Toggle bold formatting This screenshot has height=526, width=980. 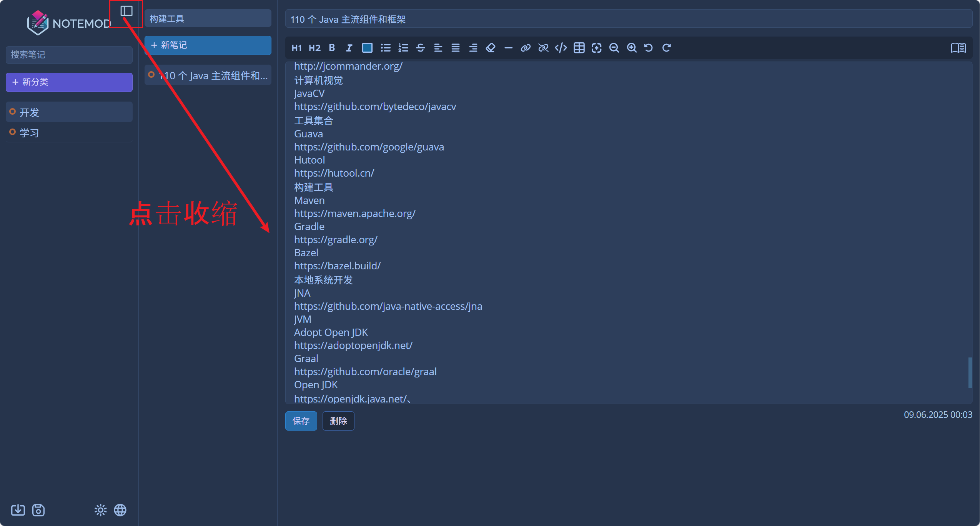(332, 48)
